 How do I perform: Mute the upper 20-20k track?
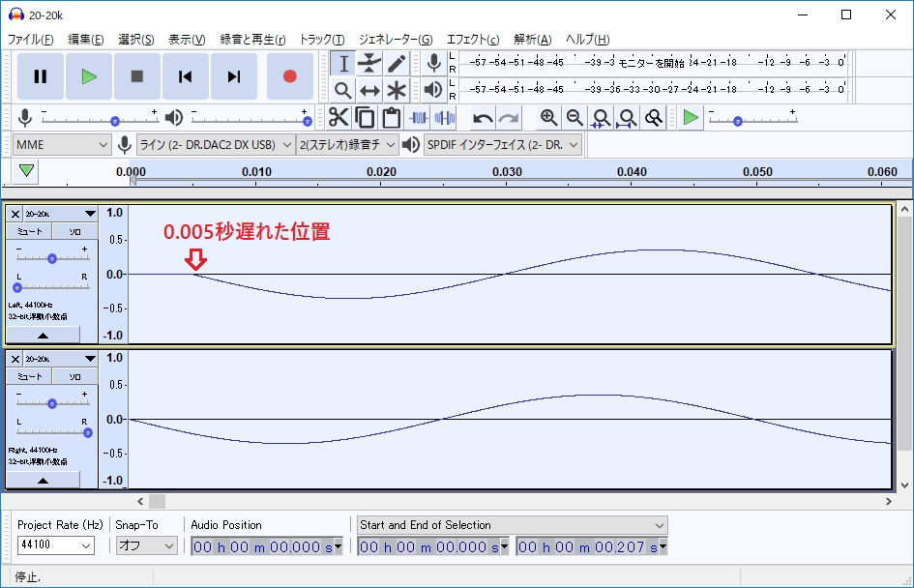pos(29,231)
